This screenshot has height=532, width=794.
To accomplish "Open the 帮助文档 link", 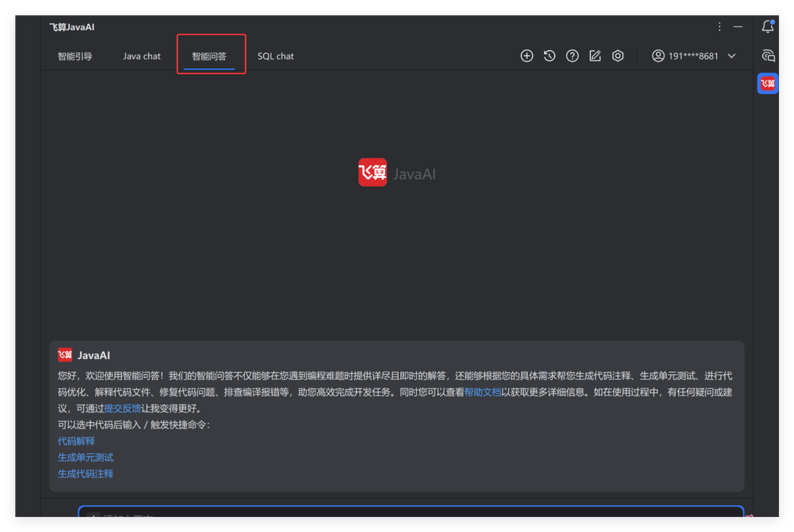I will (482, 392).
